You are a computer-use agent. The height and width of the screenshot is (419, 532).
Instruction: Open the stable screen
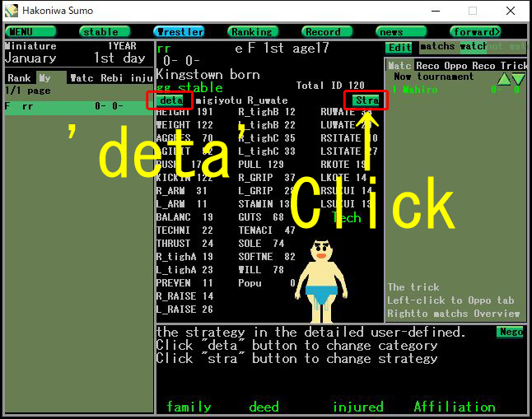click(105, 31)
